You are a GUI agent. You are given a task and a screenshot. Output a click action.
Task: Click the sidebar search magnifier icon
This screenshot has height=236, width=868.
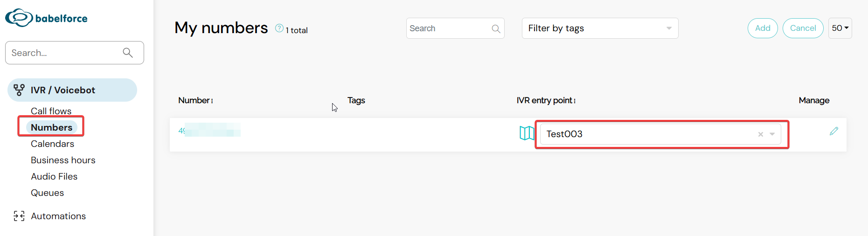tap(128, 53)
